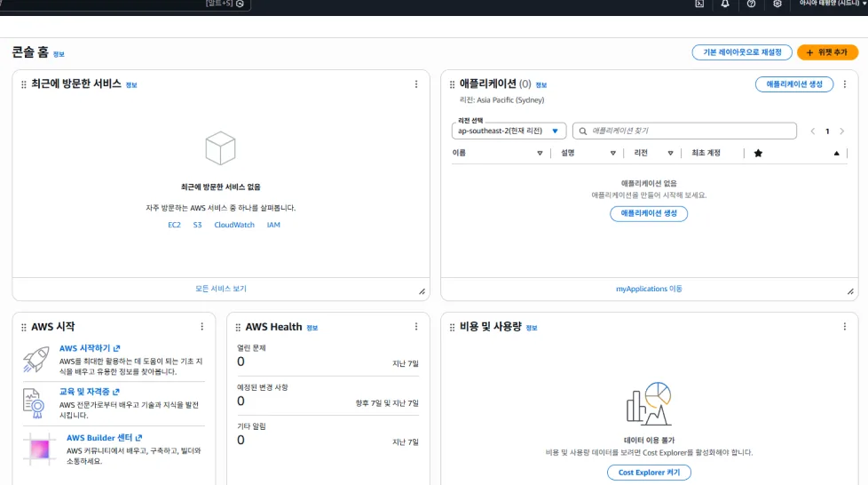
Task: Click 정보 link next to 애플리케이션
Action: click(541, 85)
